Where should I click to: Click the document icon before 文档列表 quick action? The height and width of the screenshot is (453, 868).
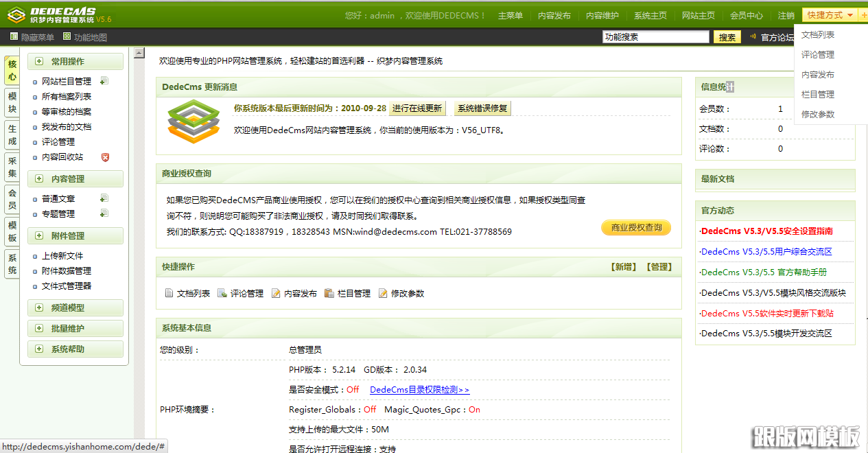[x=169, y=293]
